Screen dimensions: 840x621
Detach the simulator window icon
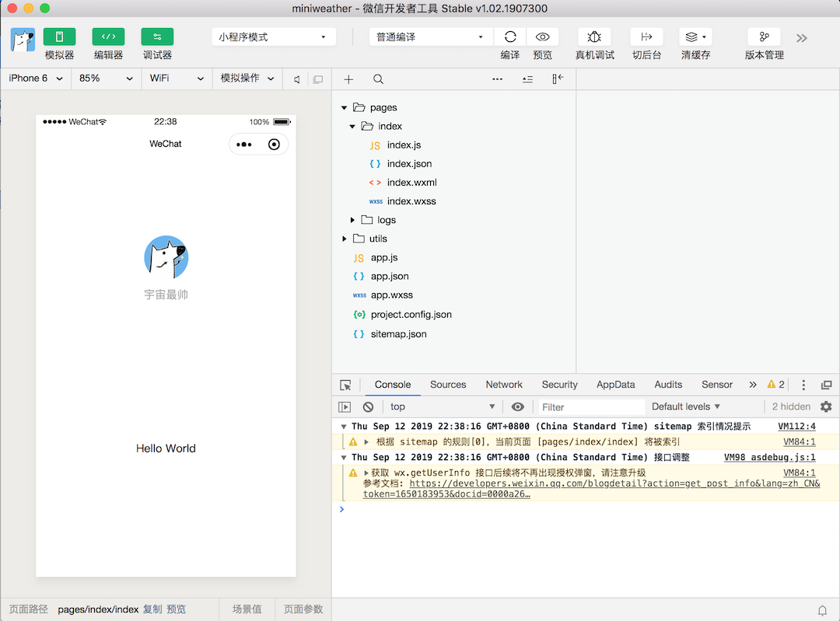pos(317,79)
